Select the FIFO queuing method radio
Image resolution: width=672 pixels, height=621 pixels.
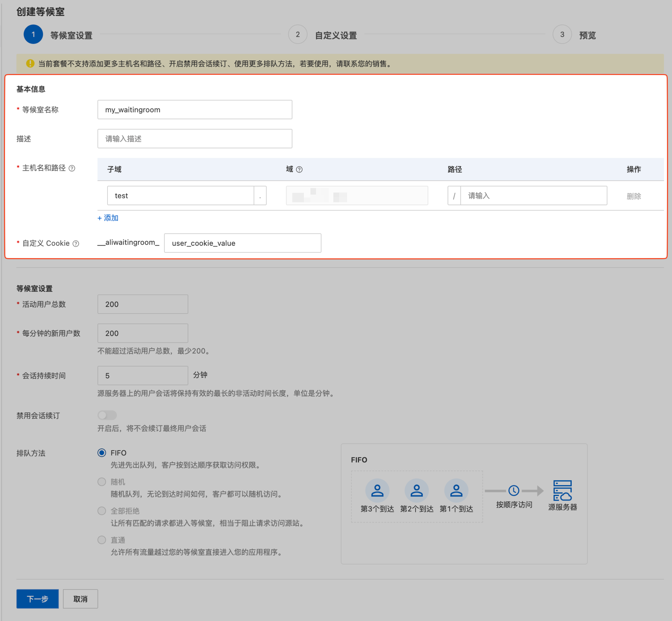tap(102, 453)
